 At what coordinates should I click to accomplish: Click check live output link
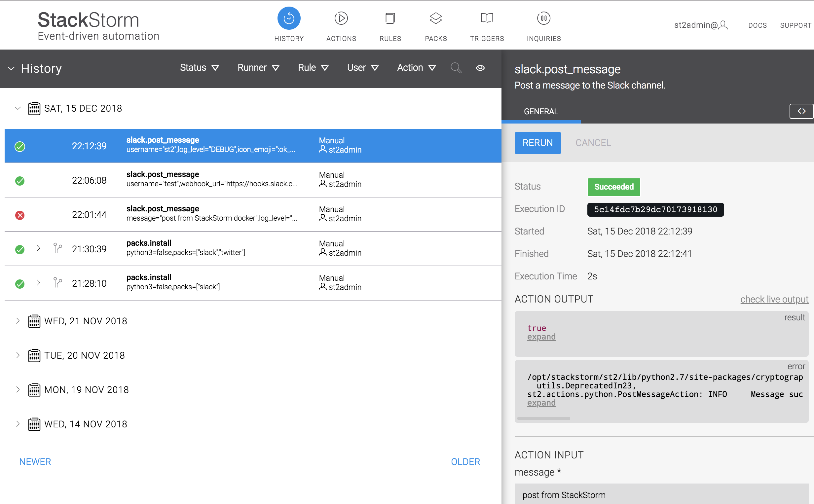[774, 299]
